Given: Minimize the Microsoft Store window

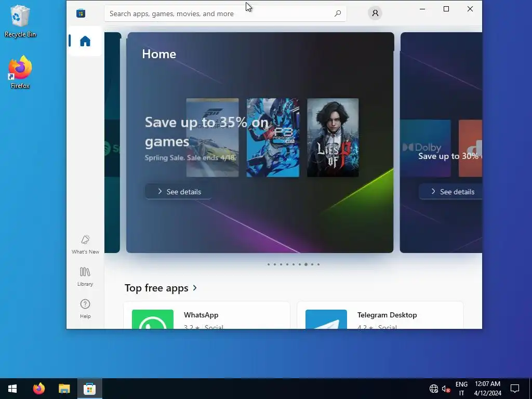Looking at the screenshot, I should 422,9.
